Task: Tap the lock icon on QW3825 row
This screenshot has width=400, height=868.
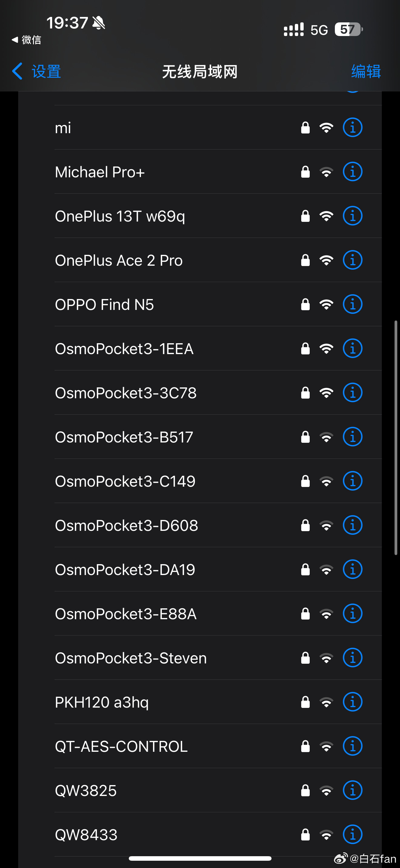Action: click(x=305, y=790)
